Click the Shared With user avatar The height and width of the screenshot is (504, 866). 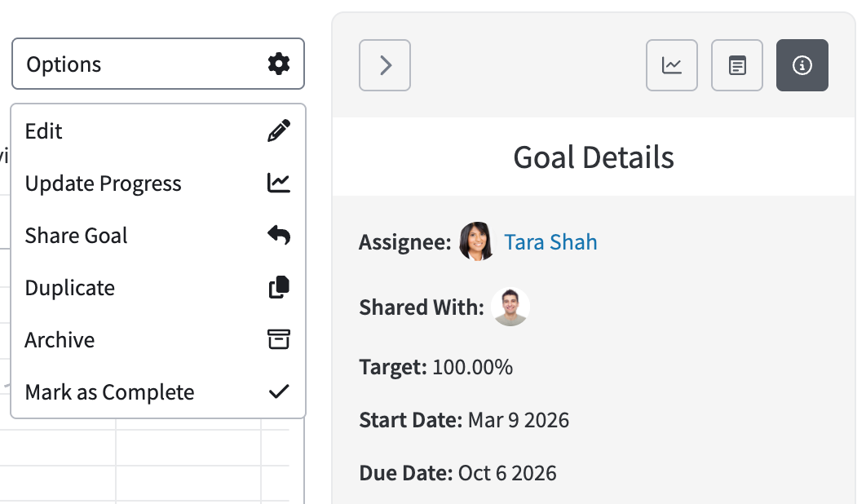coord(510,307)
